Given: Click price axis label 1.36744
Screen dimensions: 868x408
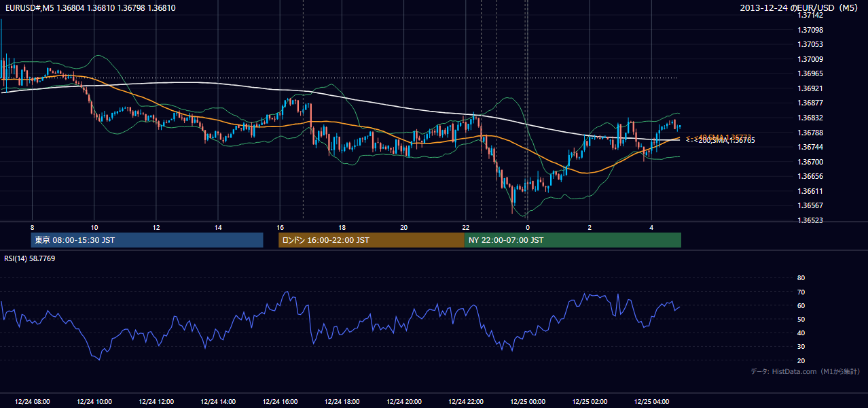Looking at the screenshot, I should tap(811, 147).
